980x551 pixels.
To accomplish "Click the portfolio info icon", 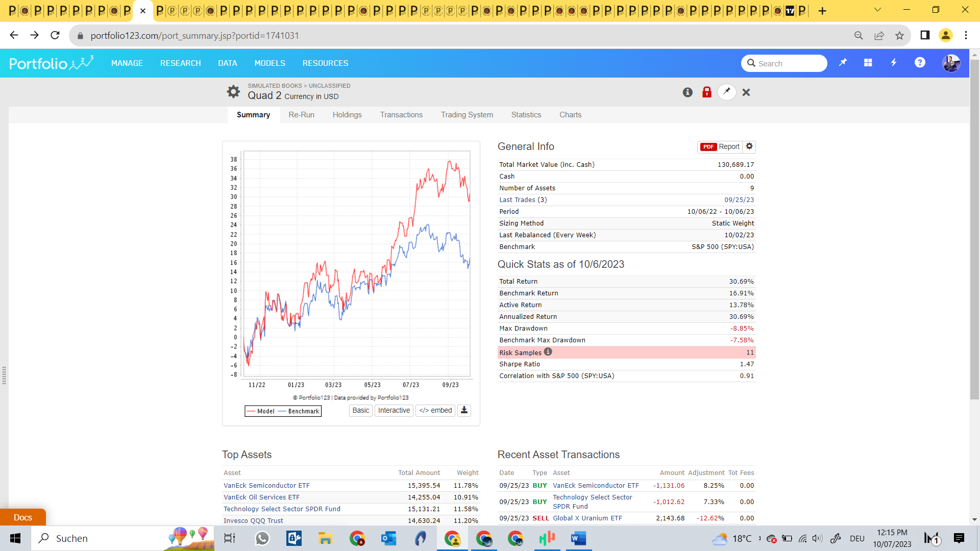I will [x=688, y=92].
